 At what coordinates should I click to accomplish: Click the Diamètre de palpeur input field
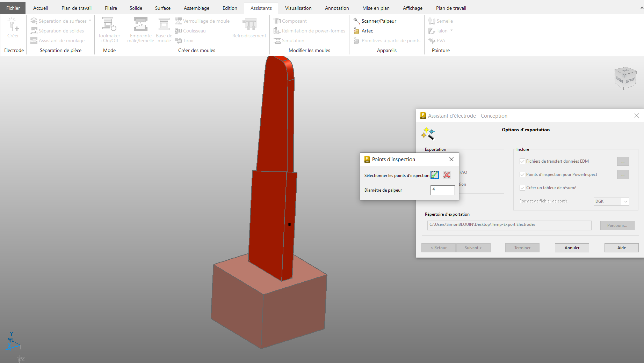442,190
